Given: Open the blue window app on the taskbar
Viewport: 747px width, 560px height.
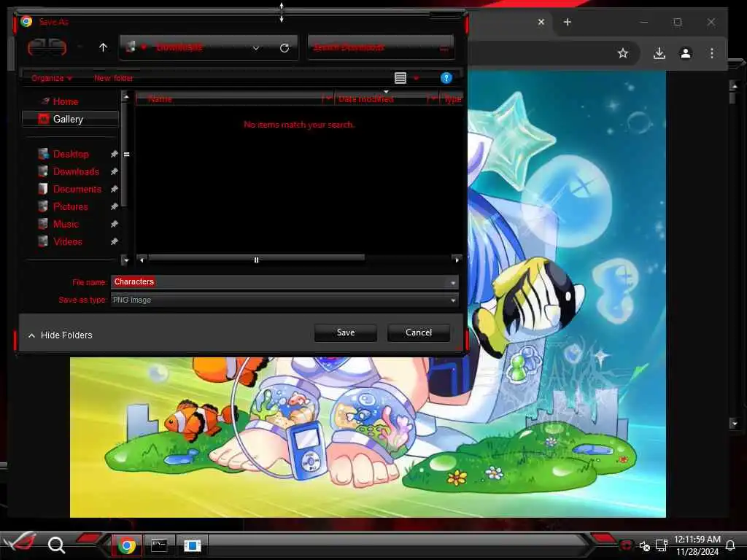Looking at the screenshot, I should (192, 545).
